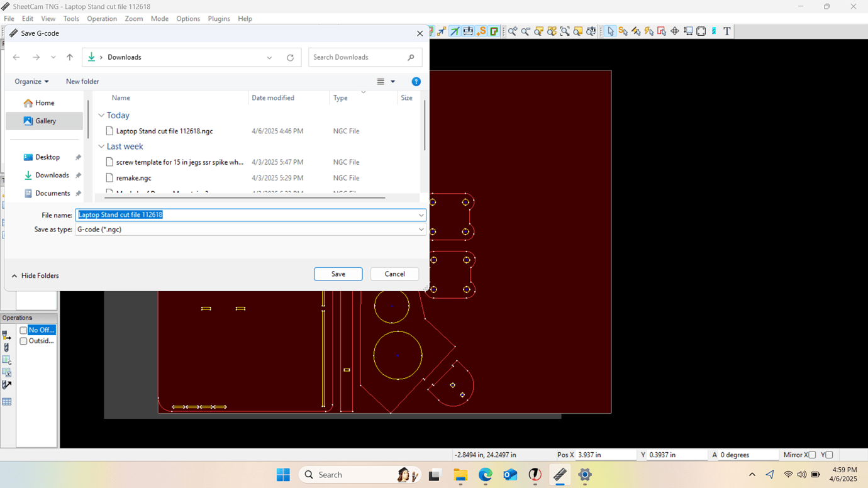Open the Operation menu
This screenshot has height=488, width=868.
tap(102, 19)
